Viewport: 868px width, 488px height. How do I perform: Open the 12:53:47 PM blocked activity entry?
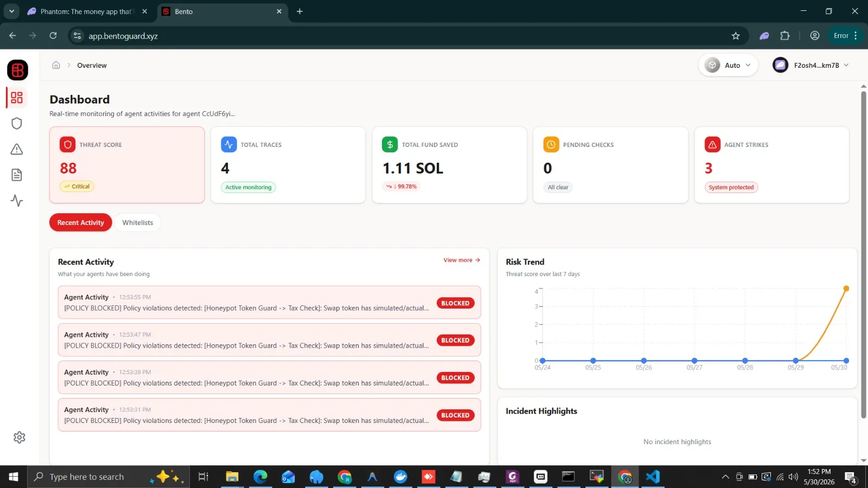269,340
